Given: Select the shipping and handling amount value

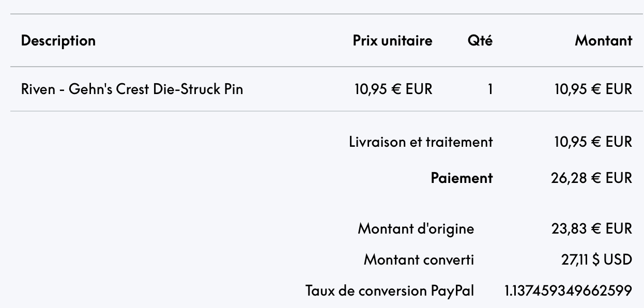Looking at the screenshot, I should pyautogui.click(x=592, y=142).
